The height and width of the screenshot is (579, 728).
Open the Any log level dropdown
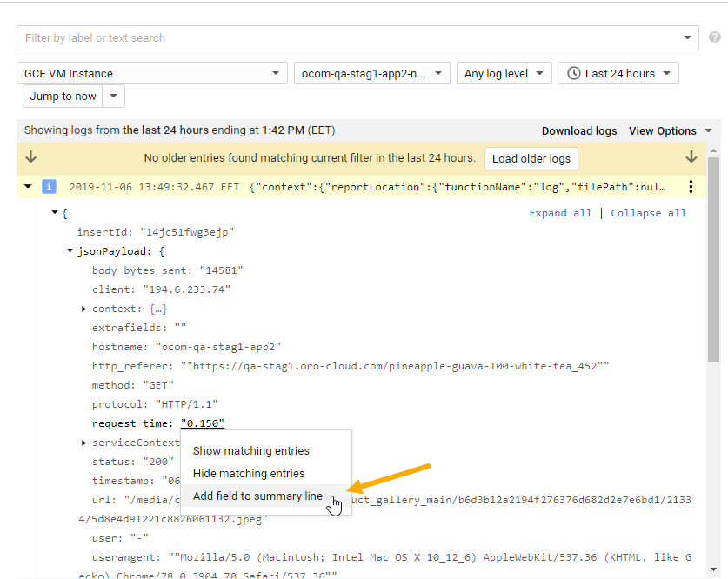coord(504,73)
